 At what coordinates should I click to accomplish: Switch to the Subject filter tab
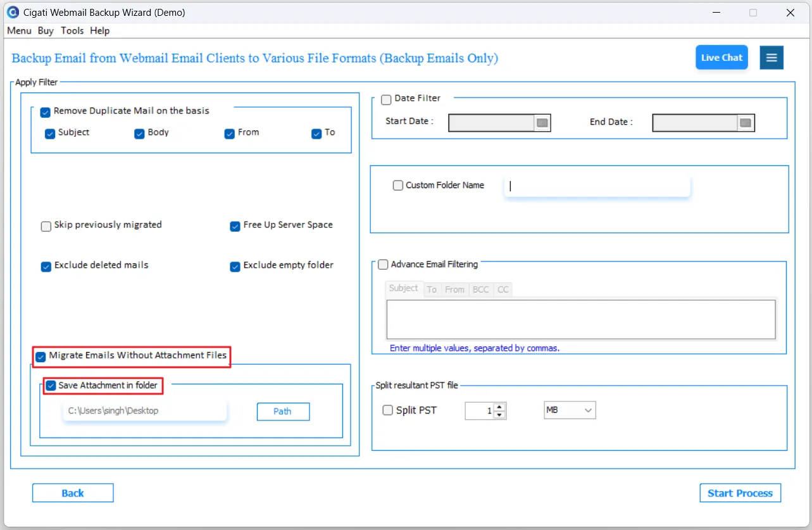(x=404, y=289)
